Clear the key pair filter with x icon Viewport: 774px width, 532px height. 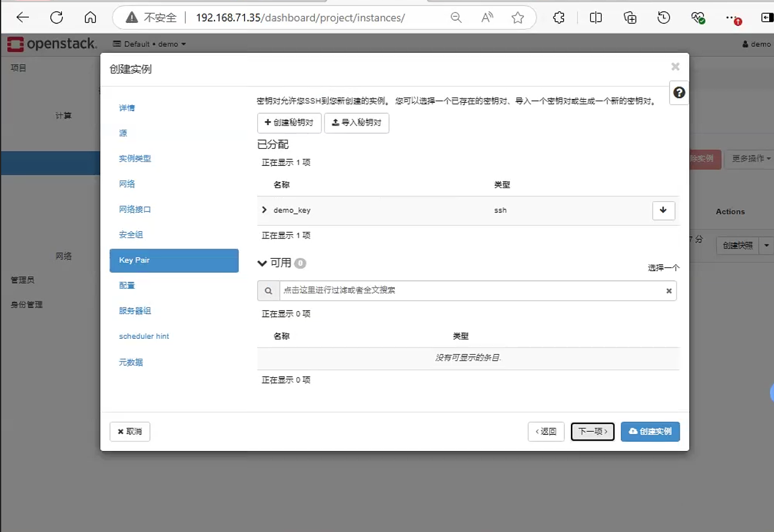(669, 291)
